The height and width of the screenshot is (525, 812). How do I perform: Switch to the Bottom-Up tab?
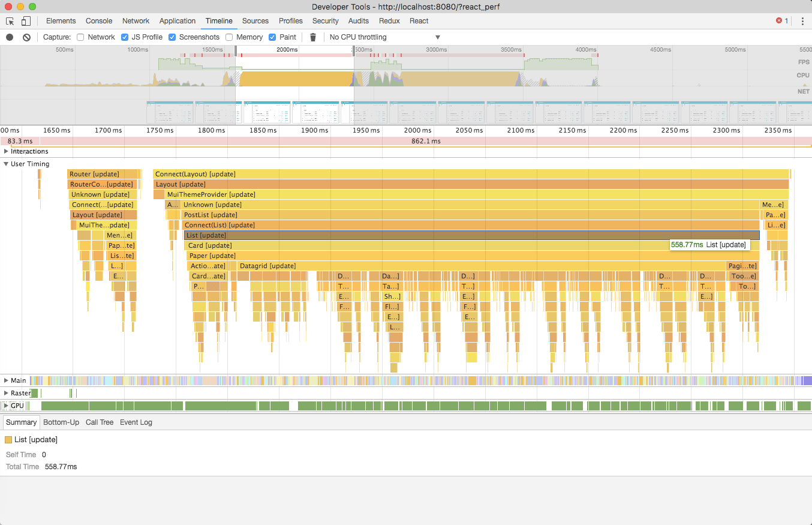(61, 422)
